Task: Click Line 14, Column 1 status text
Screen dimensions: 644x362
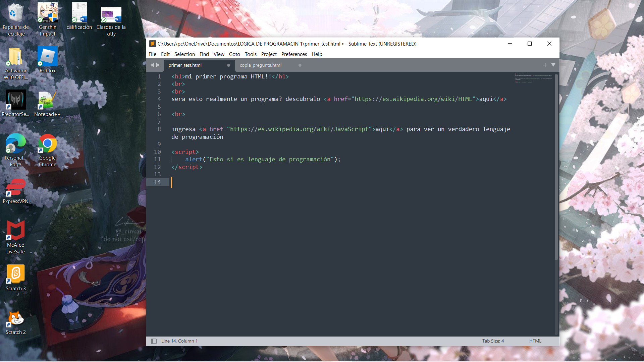Action: click(179, 341)
